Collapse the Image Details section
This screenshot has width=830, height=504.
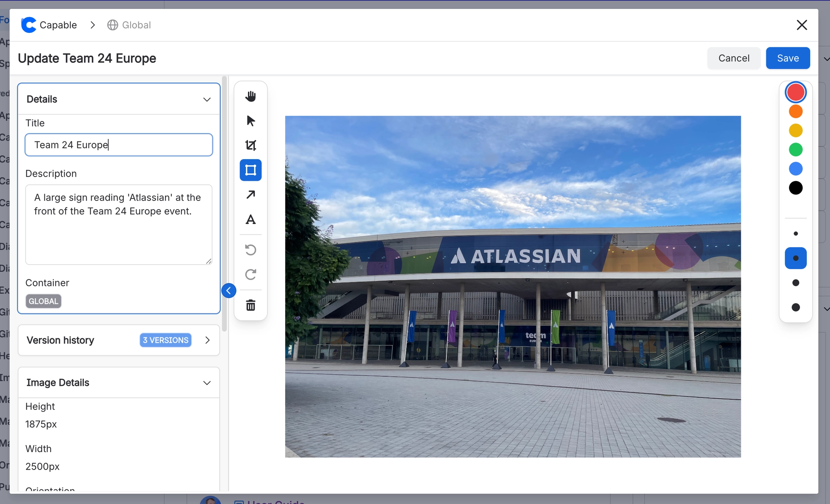click(x=207, y=382)
